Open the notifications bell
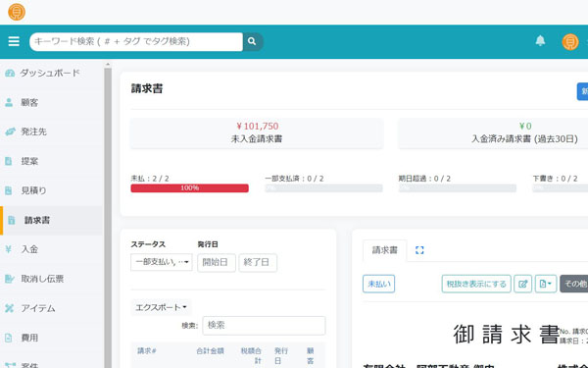The height and width of the screenshot is (368, 588). point(540,40)
